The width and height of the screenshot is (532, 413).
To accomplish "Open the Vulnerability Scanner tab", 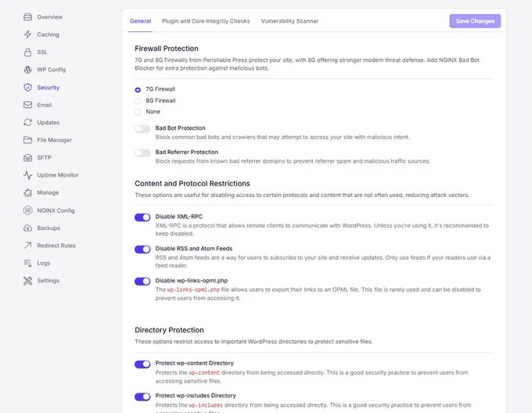I will tap(289, 21).
